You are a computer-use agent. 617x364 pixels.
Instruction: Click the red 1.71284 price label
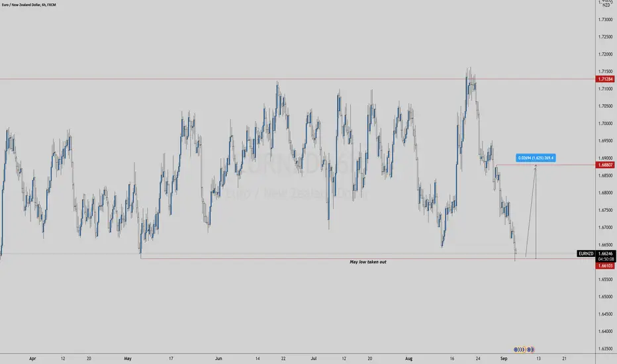pos(605,79)
